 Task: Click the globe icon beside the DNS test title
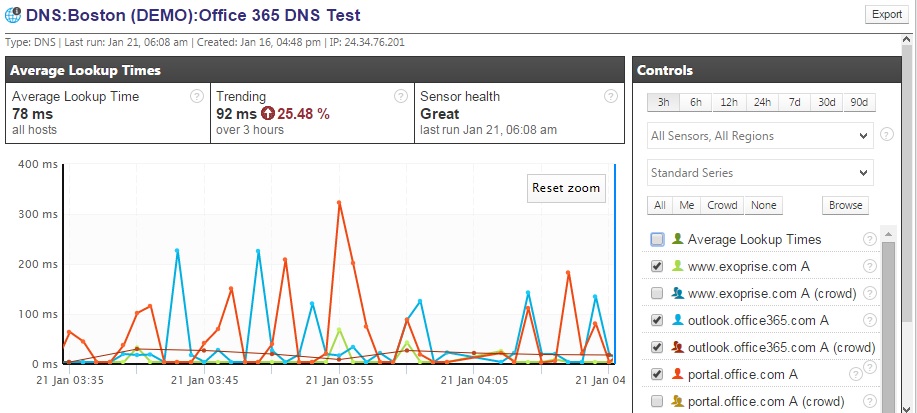(13, 15)
